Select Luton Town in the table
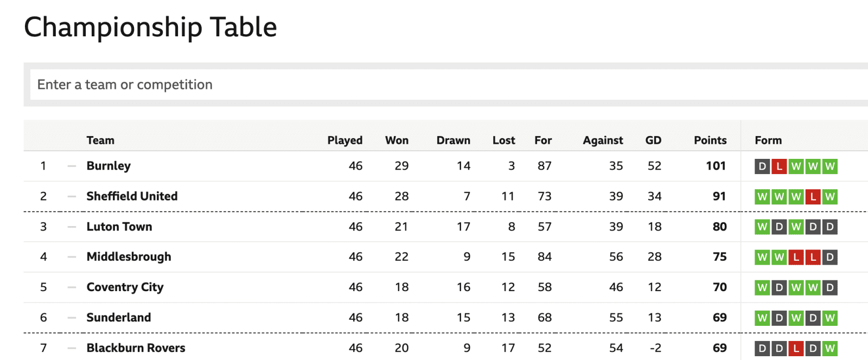The image size is (868, 360). tap(119, 227)
